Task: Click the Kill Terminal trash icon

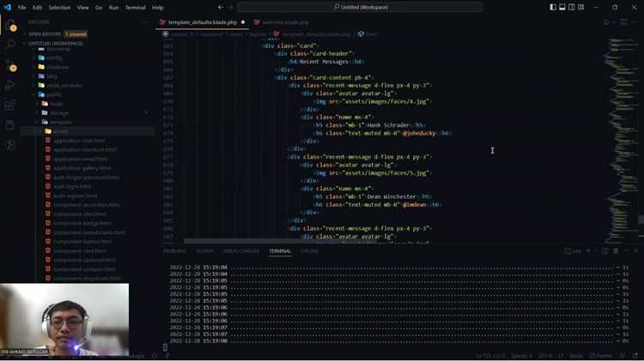Action: [616, 250]
